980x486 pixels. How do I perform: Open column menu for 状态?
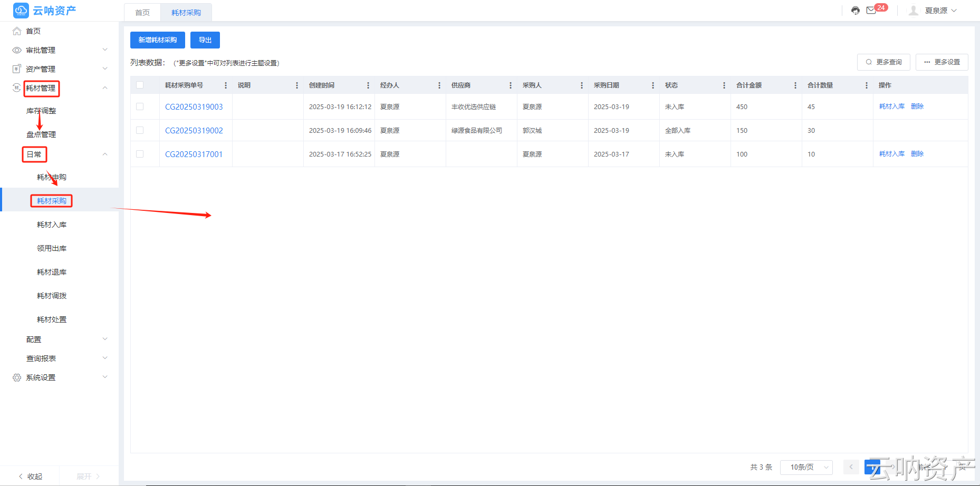(x=724, y=85)
